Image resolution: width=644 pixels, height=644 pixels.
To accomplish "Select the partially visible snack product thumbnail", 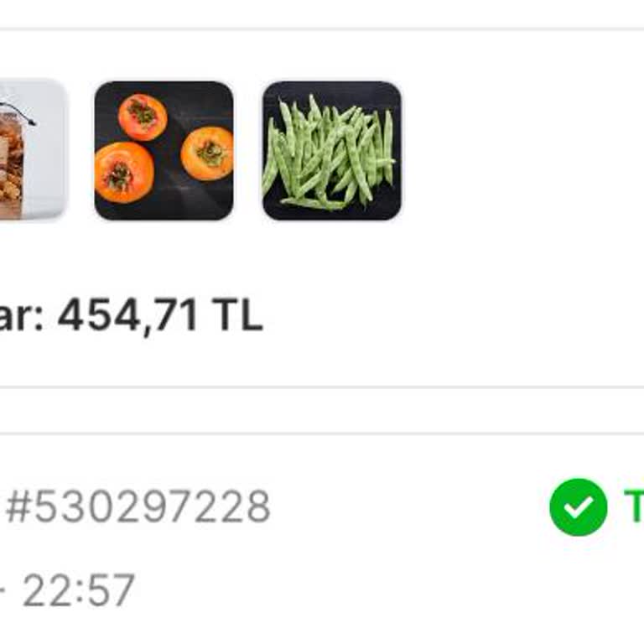I will click(x=33, y=150).
